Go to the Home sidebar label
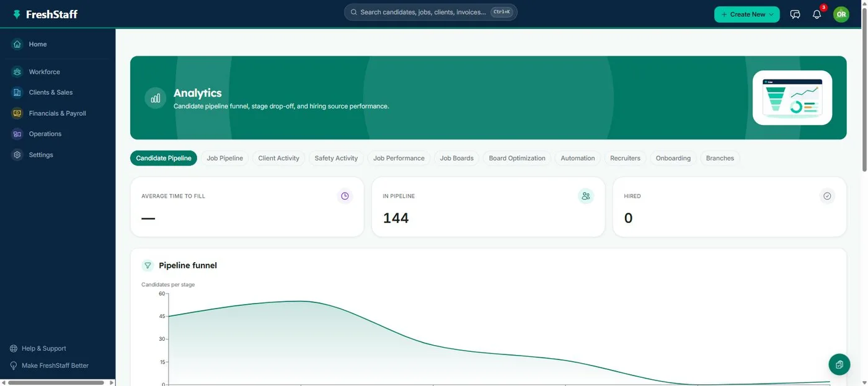 coord(38,44)
